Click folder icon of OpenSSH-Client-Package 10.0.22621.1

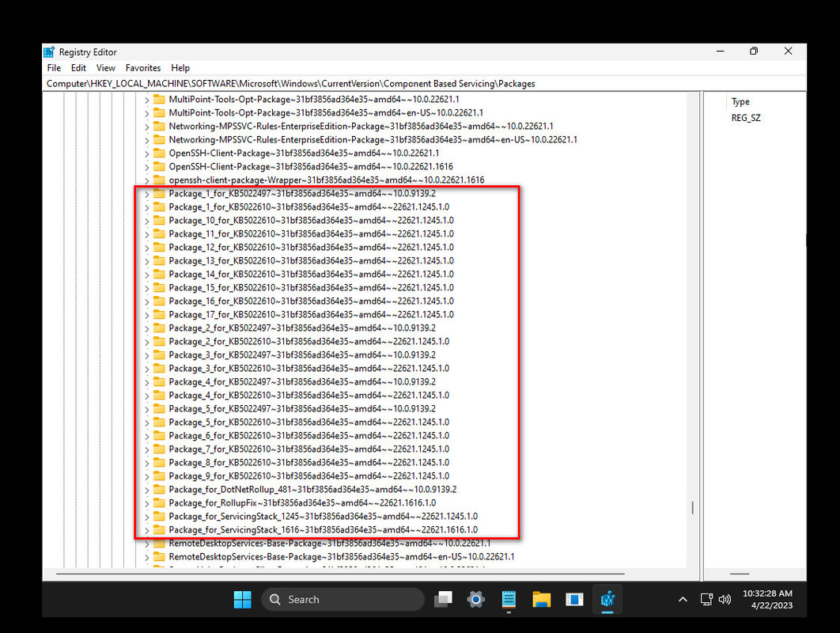[x=159, y=153]
